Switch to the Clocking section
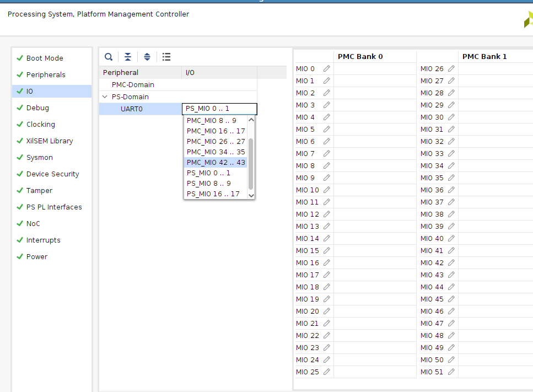The height and width of the screenshot is (392, 533). point(41,124)
